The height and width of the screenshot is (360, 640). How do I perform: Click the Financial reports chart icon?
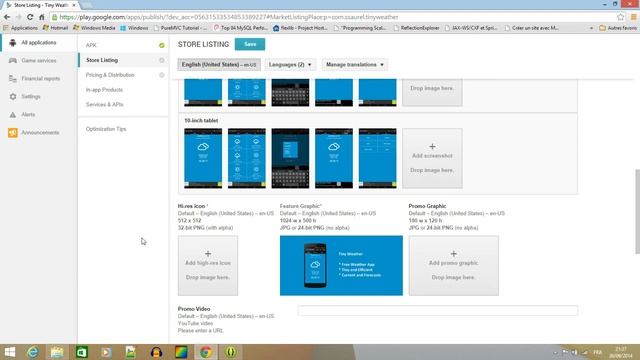(x=13, y=78)
